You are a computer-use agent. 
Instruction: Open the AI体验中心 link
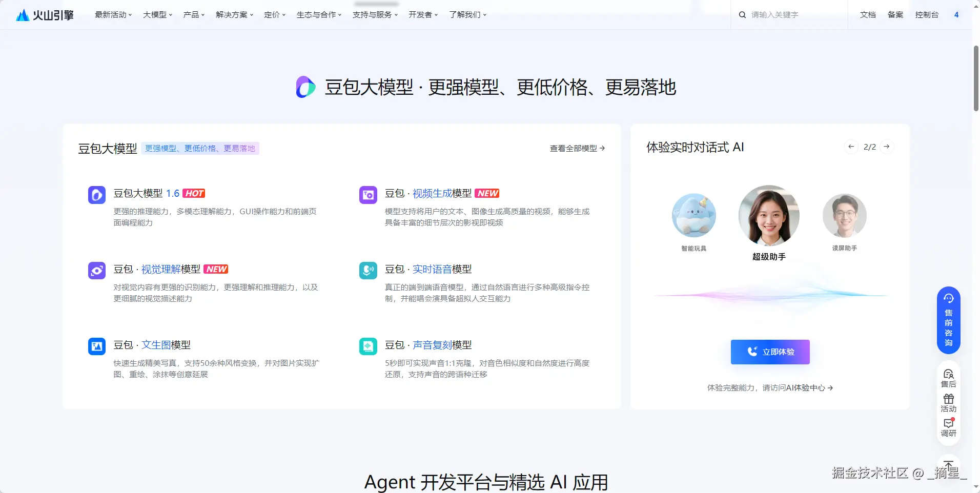809,388
